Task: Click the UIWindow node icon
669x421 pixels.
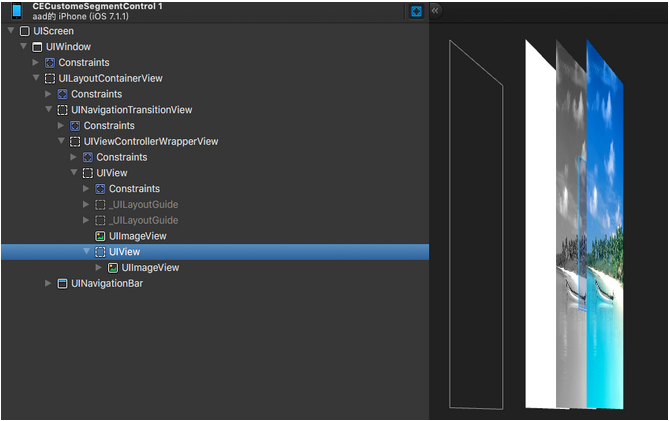Action: [38, 47]
